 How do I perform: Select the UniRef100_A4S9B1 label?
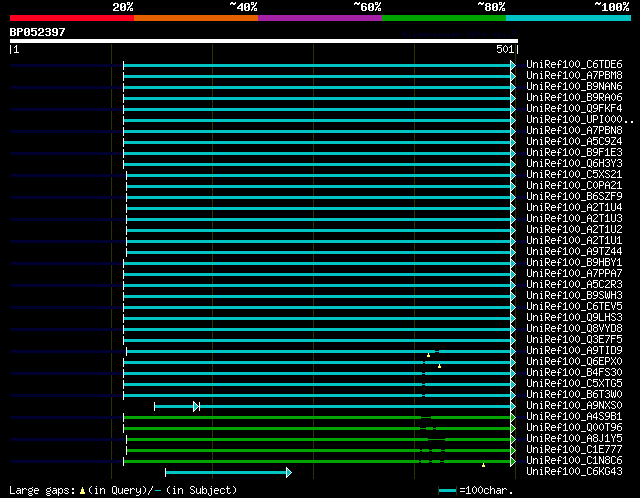[574, 417]
